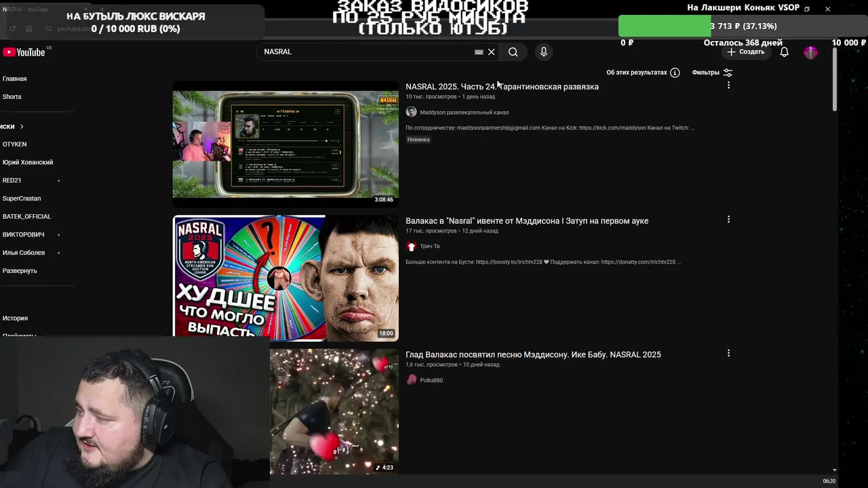868x488 pixels.
Task: Click 'Об этих результатах' link
Action: click(x=637, y=73)
